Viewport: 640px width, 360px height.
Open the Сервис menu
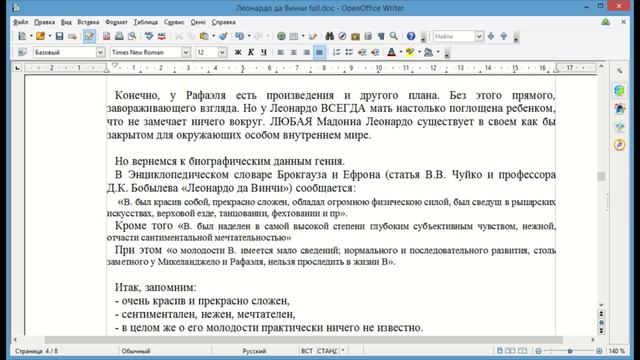174,22
